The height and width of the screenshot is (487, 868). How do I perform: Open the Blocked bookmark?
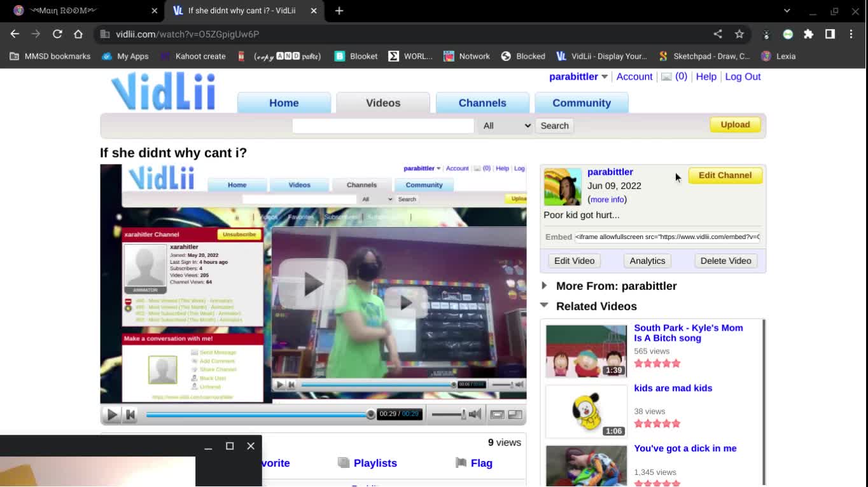tap(523, 56)
